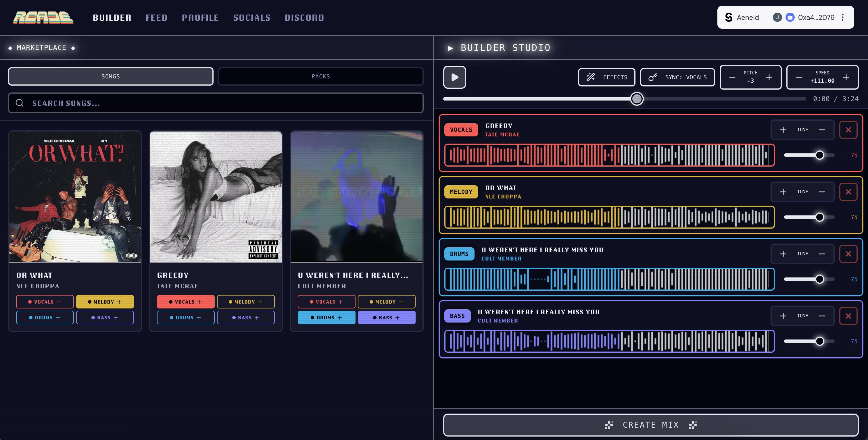This screenshot has height=440, width=868.
Task: Toggle Greedy's Vocals stem selection
Action: pyautogui.click(x=185, y=302)
